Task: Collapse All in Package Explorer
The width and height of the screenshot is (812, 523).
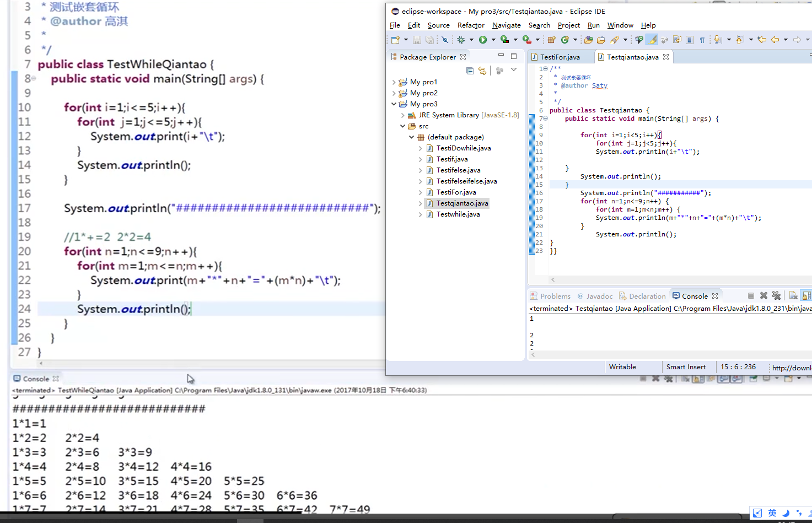Action: point(470,71)
